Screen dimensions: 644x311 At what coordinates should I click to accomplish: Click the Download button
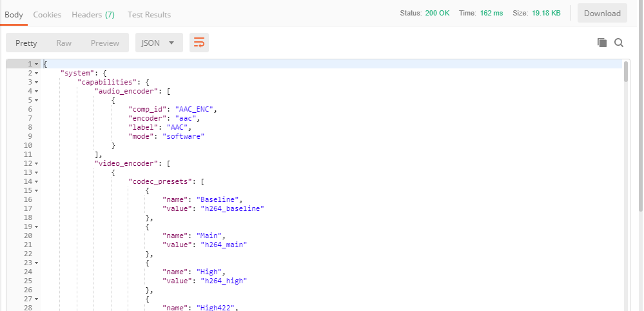[602, 14]
